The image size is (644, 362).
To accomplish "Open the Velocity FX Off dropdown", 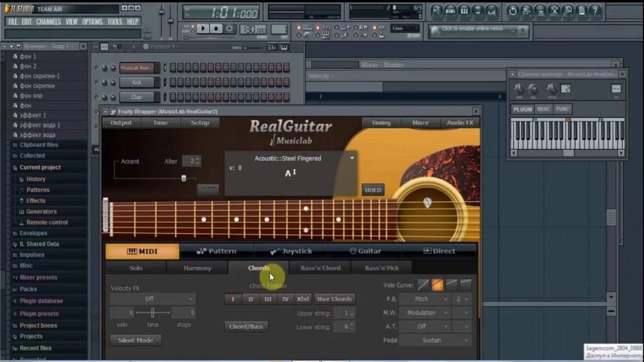I will pos(152,299).
